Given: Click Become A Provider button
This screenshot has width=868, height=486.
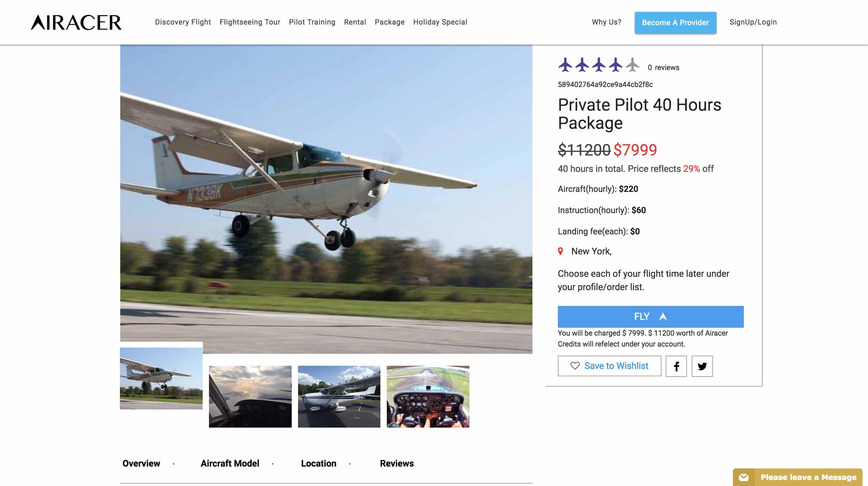Looking at the screenshot, I should pos(675,23).
